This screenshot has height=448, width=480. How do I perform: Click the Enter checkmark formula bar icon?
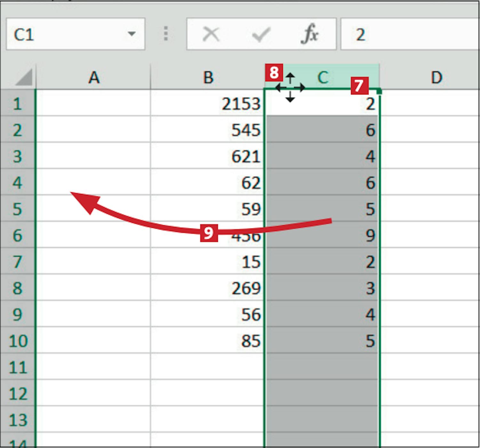tap(261, 34)
